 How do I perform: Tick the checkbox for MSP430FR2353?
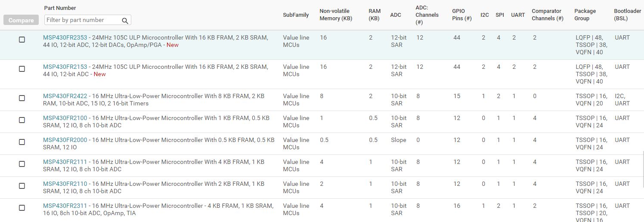22,40
